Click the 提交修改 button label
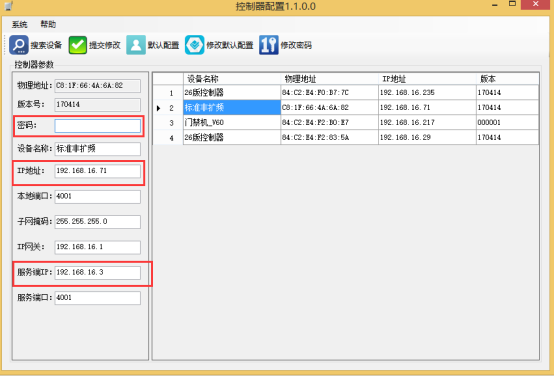The width and height of the screenshot is (554, 377). coord(105,45)
